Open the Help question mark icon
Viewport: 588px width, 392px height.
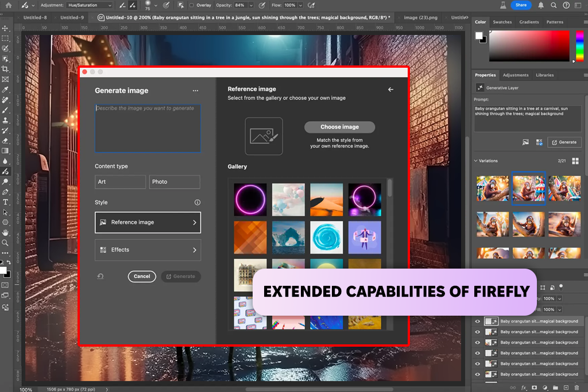[566, 5]
